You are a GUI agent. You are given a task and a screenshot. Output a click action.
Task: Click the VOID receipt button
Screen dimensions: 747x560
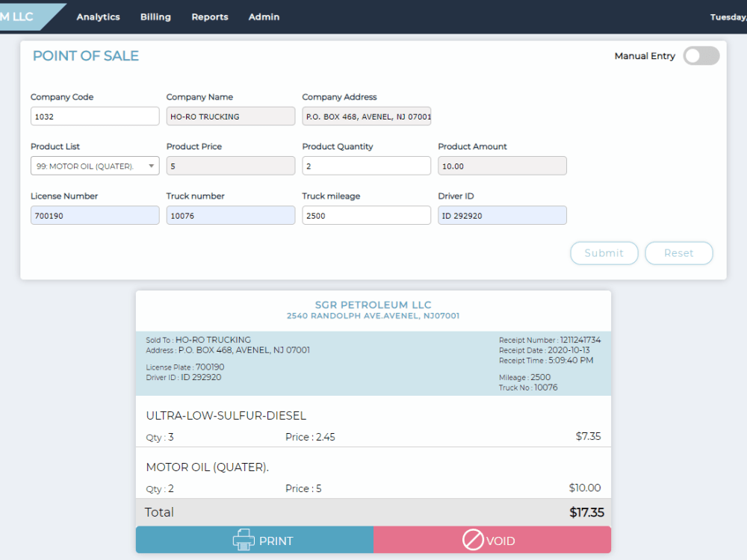[x=492, y=540]
